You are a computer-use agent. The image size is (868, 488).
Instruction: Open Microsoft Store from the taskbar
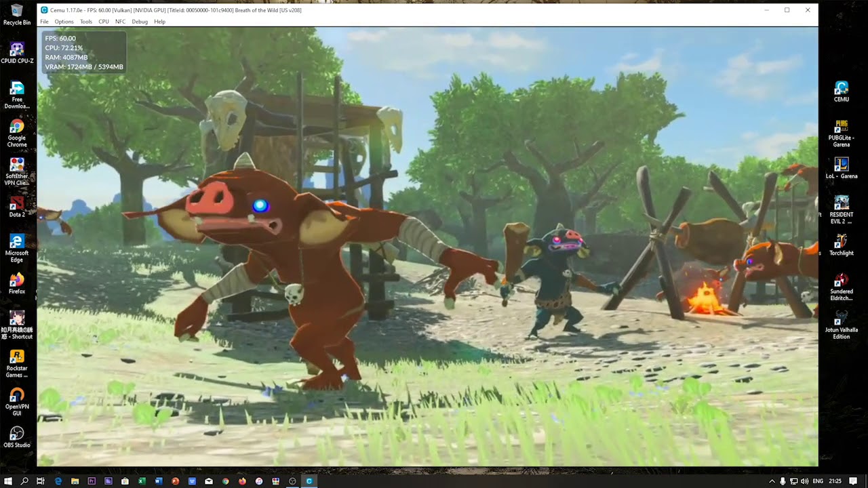click(x=125, y=481)
